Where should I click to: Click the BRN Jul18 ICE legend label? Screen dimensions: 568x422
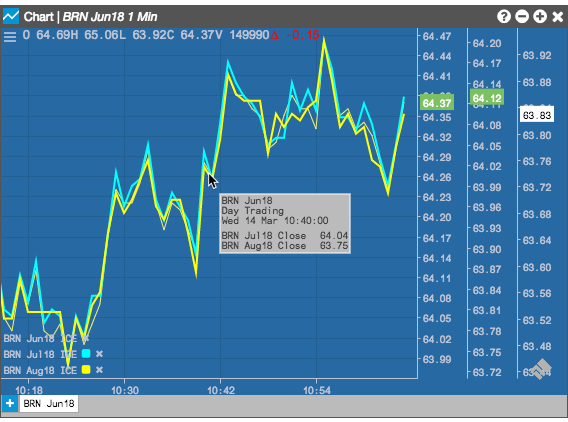pyautogui.click(x=40, y=354)
